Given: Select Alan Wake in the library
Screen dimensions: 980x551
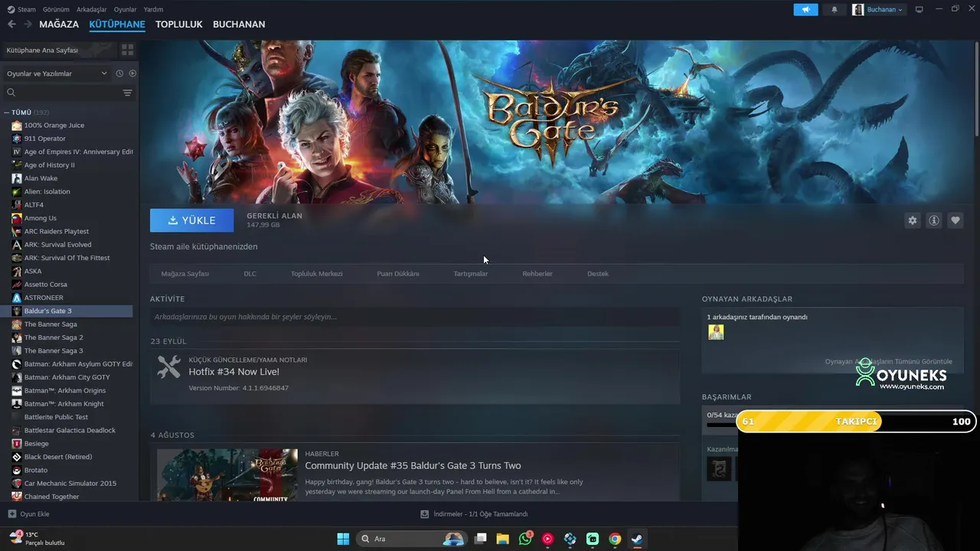Looking at the screenshot, I should click(41, 178).
